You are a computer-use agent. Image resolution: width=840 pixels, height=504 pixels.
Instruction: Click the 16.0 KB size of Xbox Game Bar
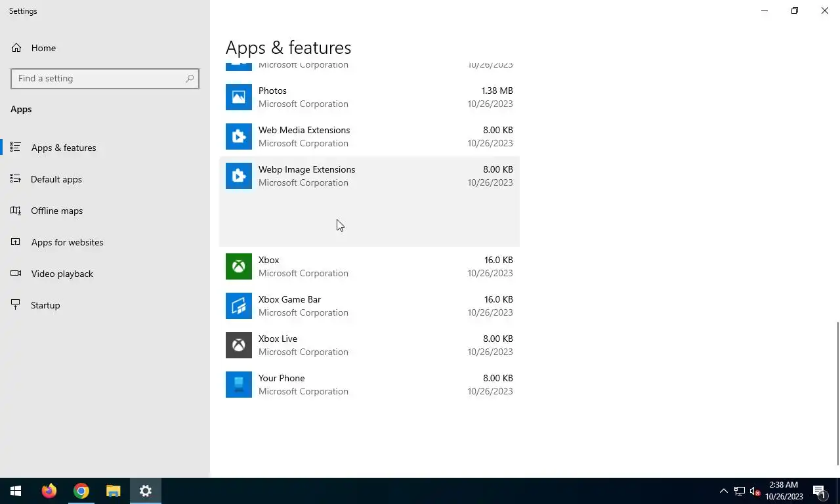498,299
